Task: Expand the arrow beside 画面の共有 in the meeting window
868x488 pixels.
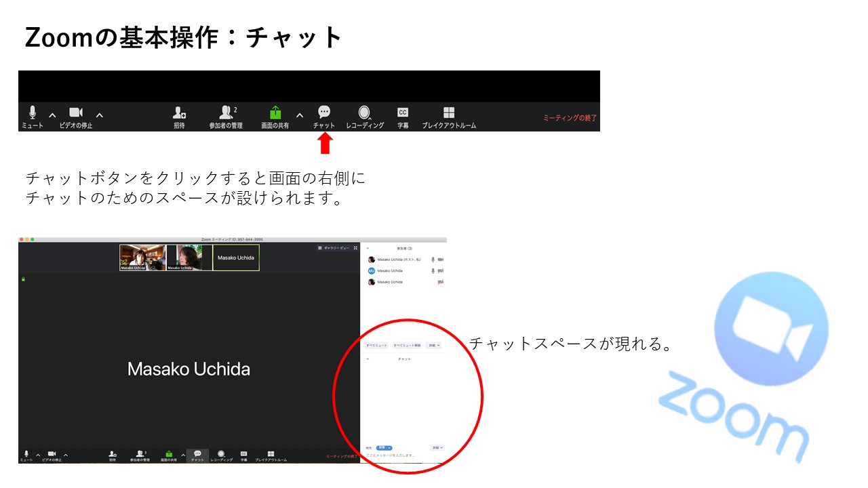Action: coord(183,455)
